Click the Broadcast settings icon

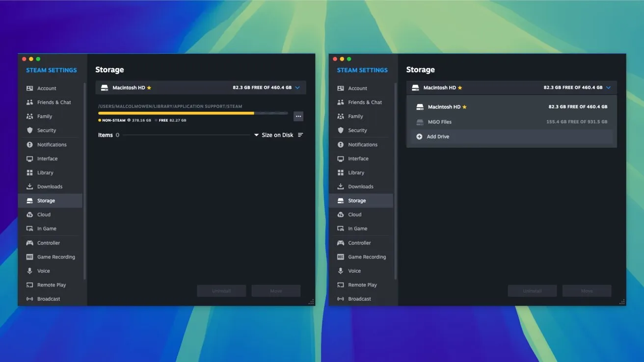[x=31, y=299]
